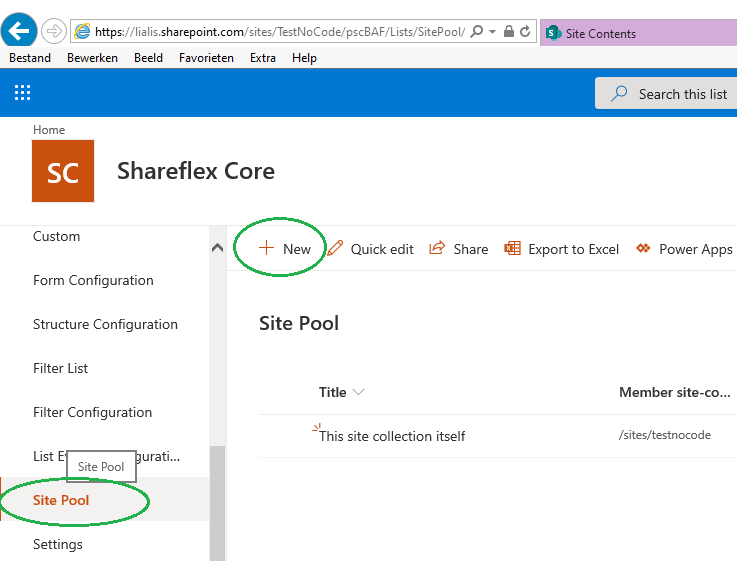The width and height of the screenshot is (737, 561).
Task: Open the Bewerken menu
Action: [x=92, y=58]
